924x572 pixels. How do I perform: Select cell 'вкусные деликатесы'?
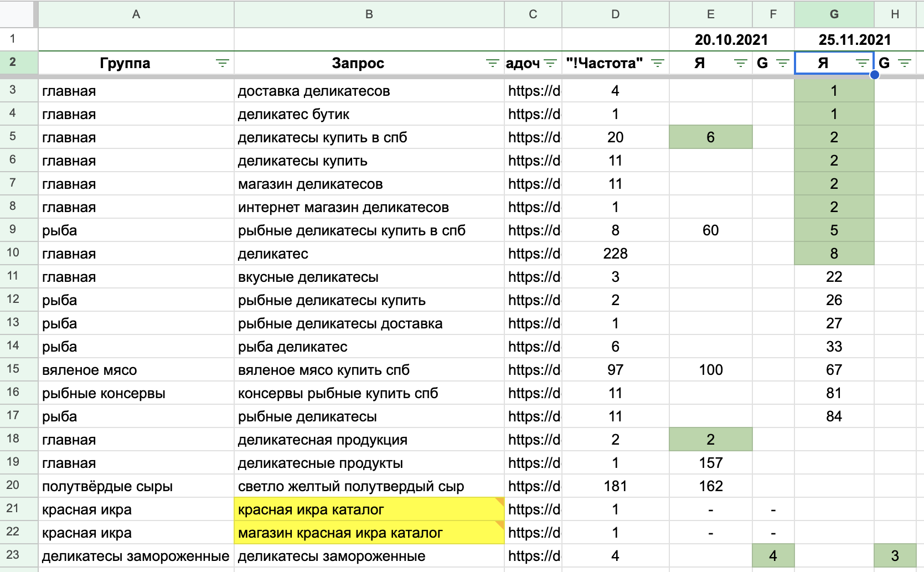click(x=369, y=277)
